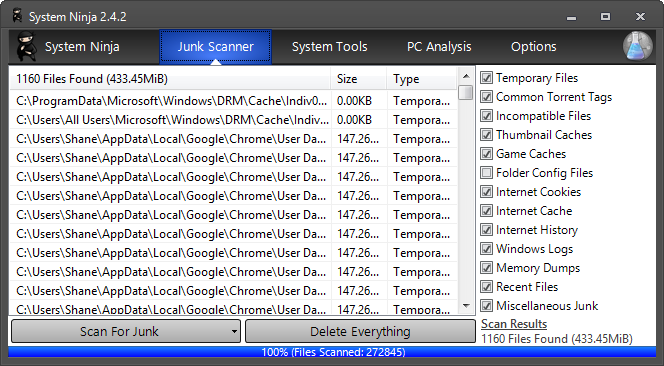Go to the PC Analysis tab
Viewport: 664px width, 366px height.
tap(439, 47)
